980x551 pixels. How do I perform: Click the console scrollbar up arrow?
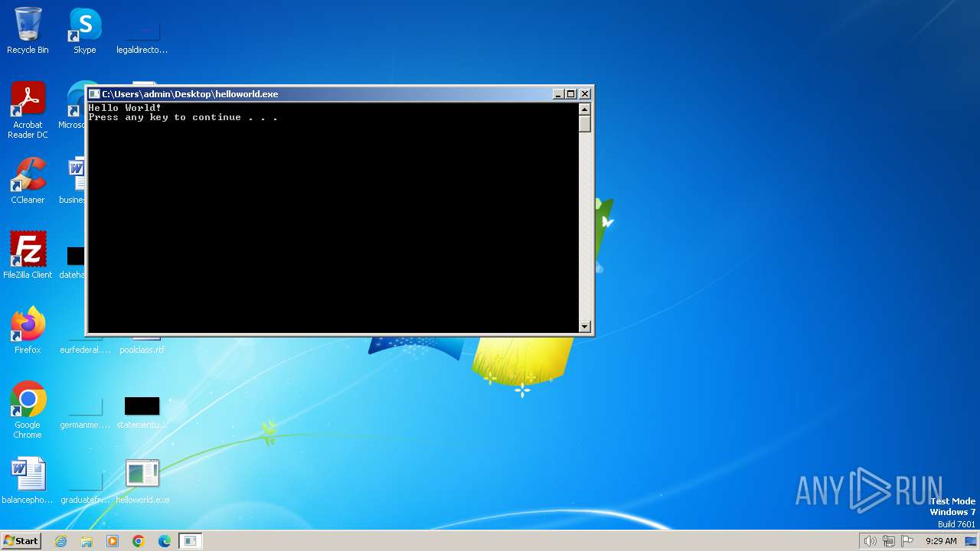pos(585,109)
